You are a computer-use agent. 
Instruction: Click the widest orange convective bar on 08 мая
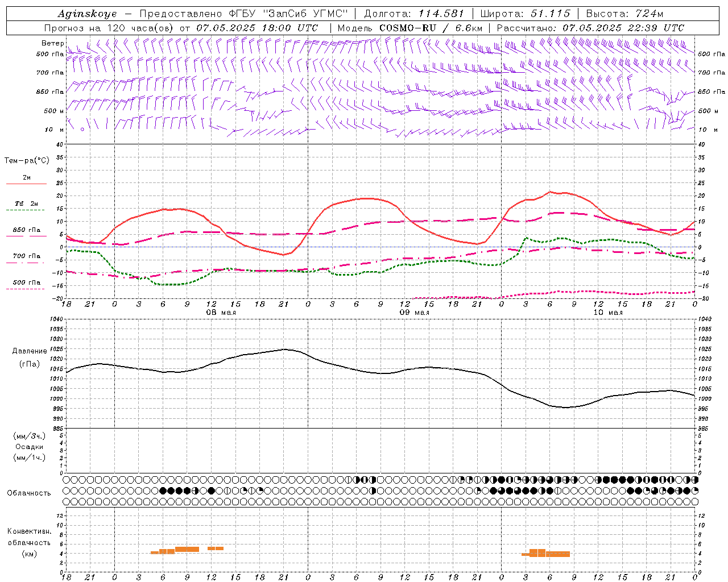187,549
